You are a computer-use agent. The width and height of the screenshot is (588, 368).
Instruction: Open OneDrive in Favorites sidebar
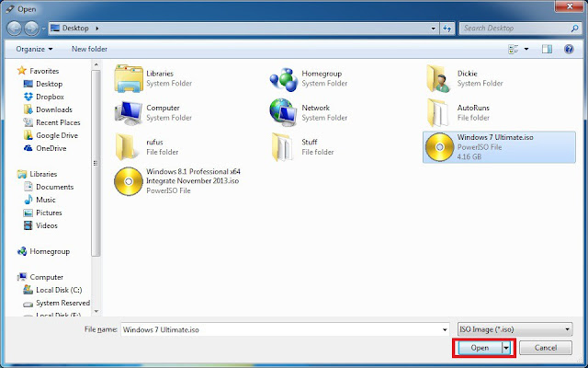point(45,148)
